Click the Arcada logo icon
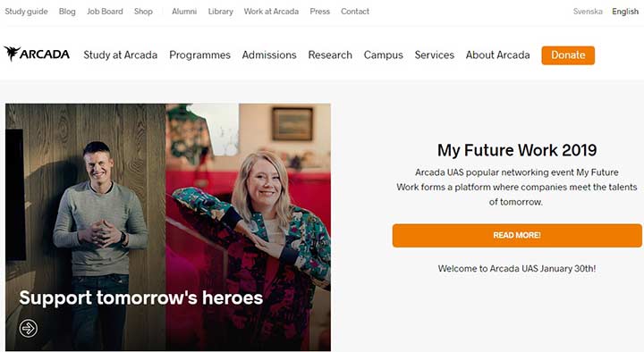 click(37, 54)
